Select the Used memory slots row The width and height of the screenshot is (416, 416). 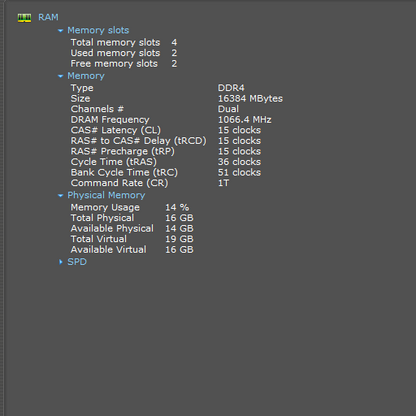click(x=124, y=53)
